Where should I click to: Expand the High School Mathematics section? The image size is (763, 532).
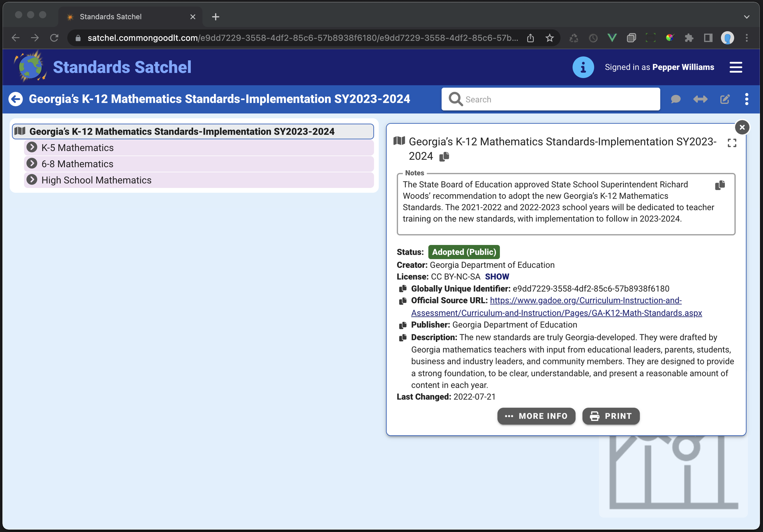tap(32, 180)
